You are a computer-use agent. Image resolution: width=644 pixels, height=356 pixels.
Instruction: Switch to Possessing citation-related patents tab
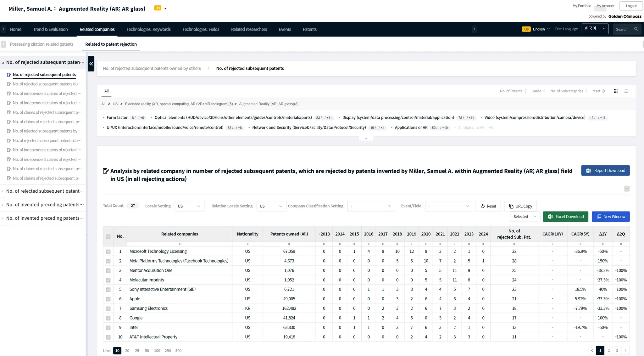click(x=42, y=44)
